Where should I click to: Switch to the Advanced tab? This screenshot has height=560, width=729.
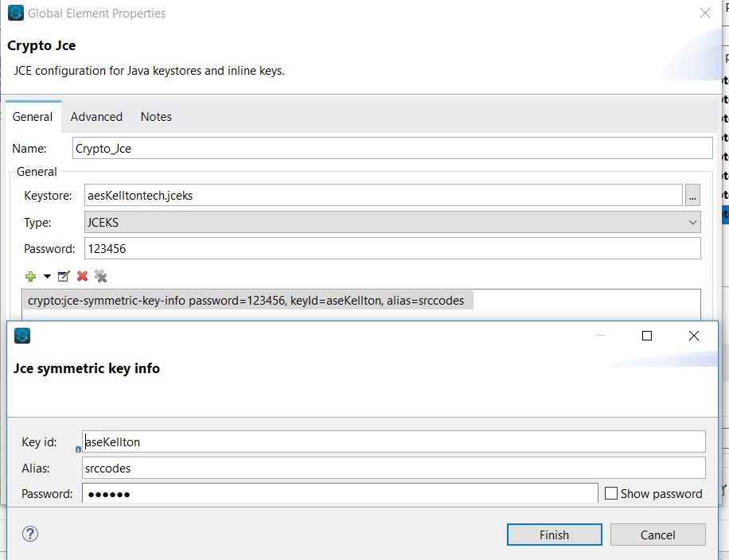[96, 117]
